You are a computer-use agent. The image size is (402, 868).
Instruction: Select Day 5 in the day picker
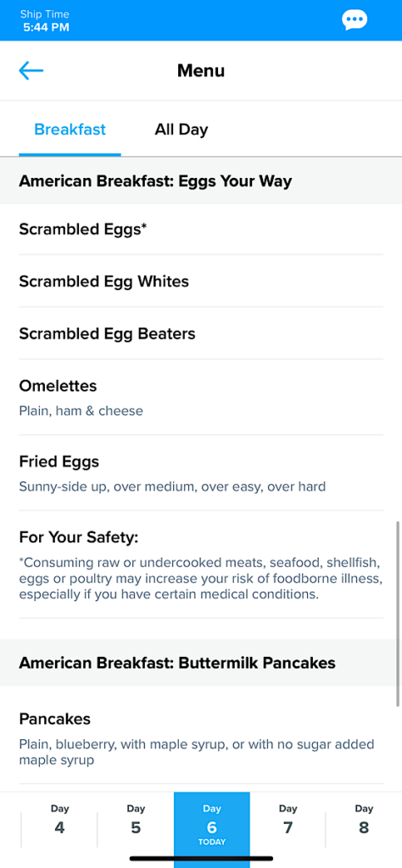(x=136, y=820)
